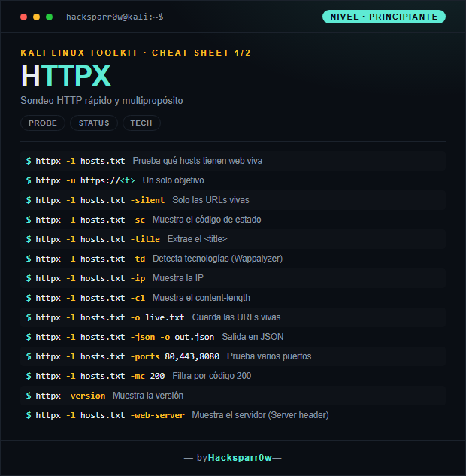Viewport: 466px width, 476px height.
Task: Click the https://<t> target in the -u command
Action: [x=107, y=180]
